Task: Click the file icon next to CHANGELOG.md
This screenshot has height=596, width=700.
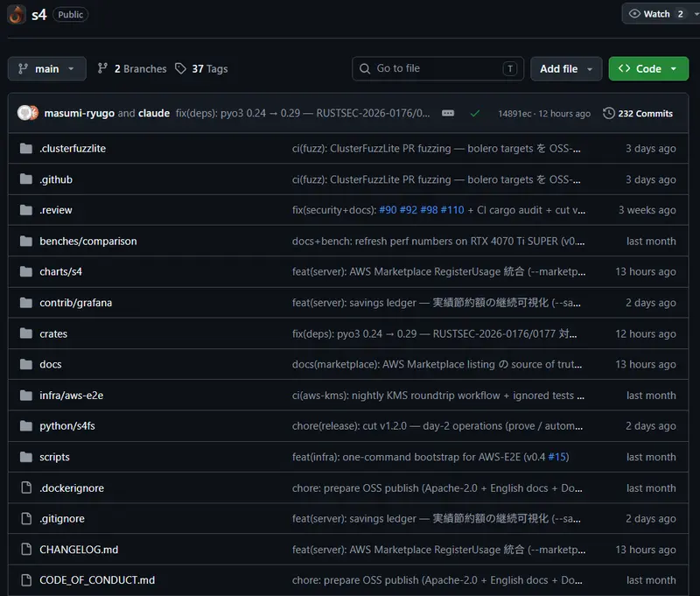Action: 26,550
